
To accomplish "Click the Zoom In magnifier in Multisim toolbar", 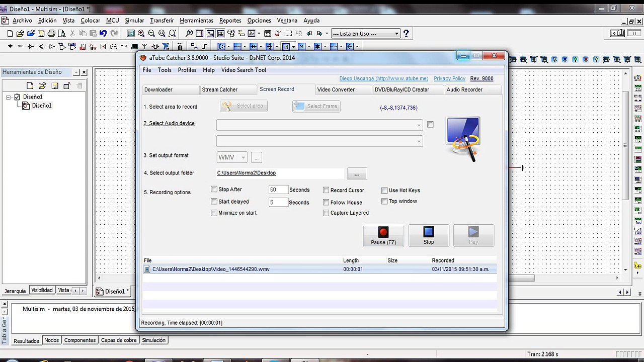I will point(141,34).
